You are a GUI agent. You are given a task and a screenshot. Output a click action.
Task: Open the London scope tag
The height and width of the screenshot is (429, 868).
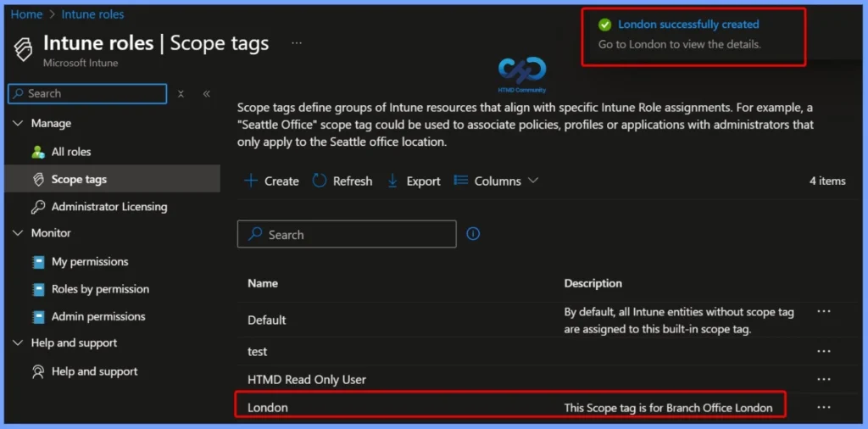[267, 408]
